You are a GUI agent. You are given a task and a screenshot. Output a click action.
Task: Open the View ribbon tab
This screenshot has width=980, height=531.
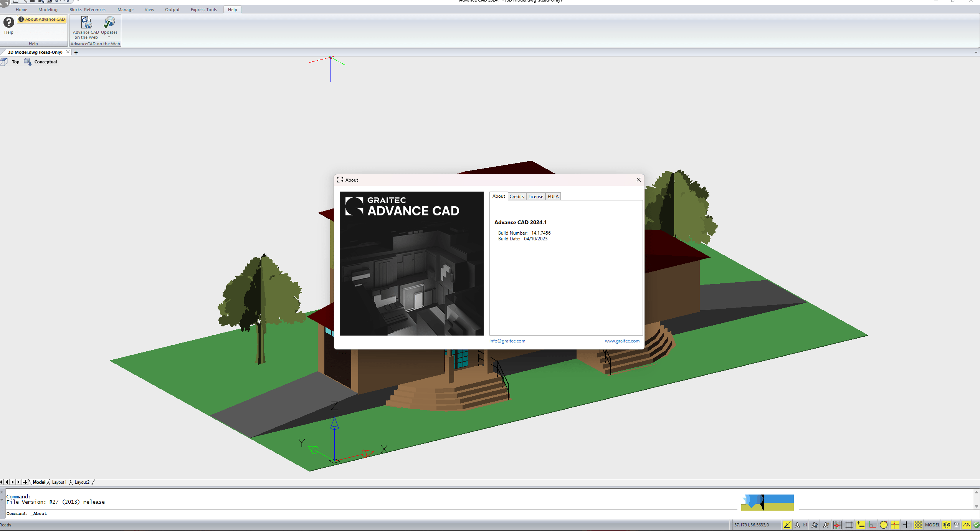[149, 10]
